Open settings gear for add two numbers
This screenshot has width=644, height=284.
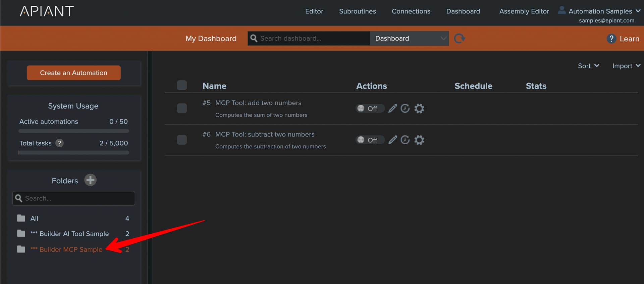pos(419,108)
